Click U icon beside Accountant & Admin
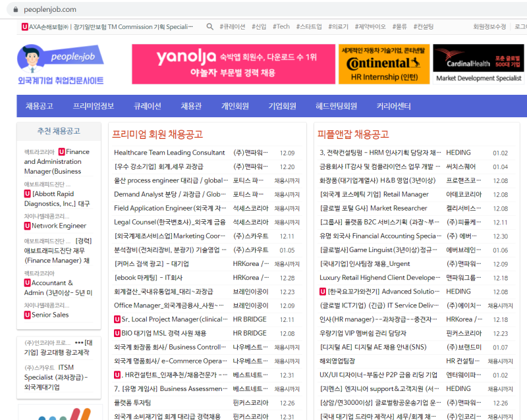The width and height of the screenshot is (527, 420). tap(27, 283)
